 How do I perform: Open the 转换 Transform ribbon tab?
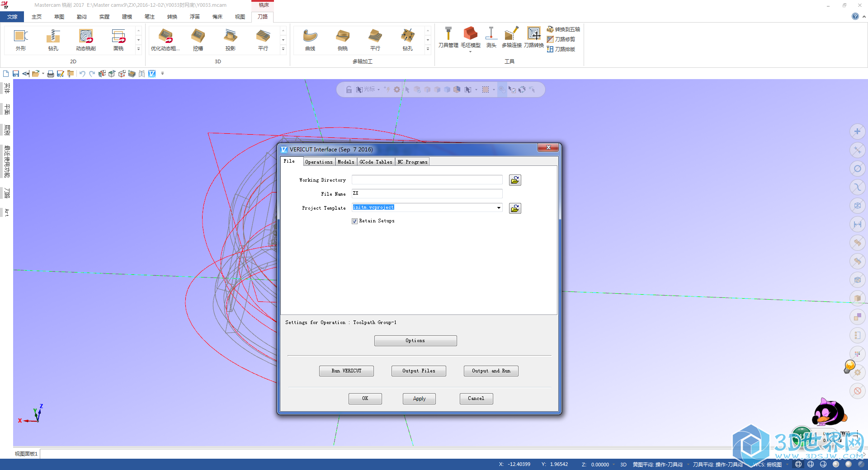click(172, 17)
